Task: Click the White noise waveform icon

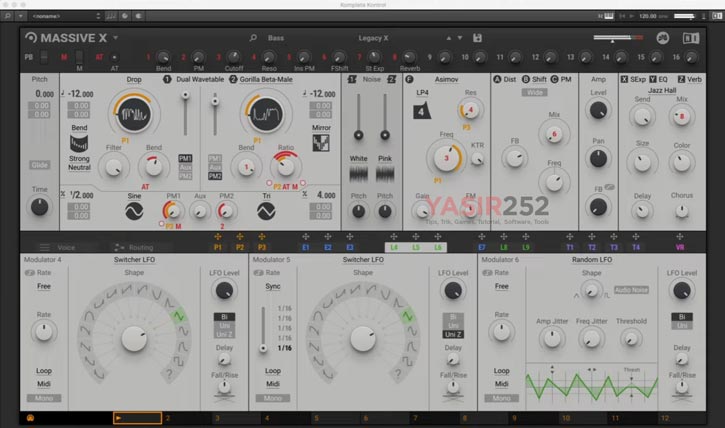Action: pos(358,174)
